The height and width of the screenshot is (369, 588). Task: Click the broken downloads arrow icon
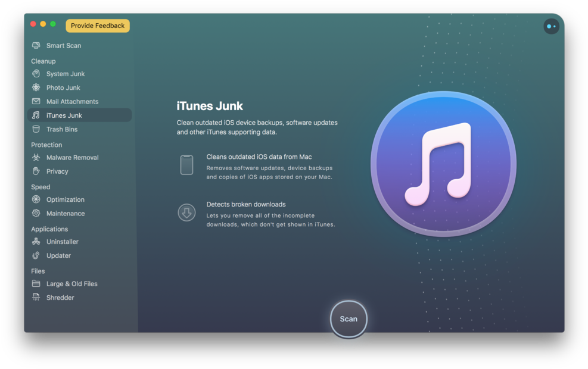click(x=186, y=212)
